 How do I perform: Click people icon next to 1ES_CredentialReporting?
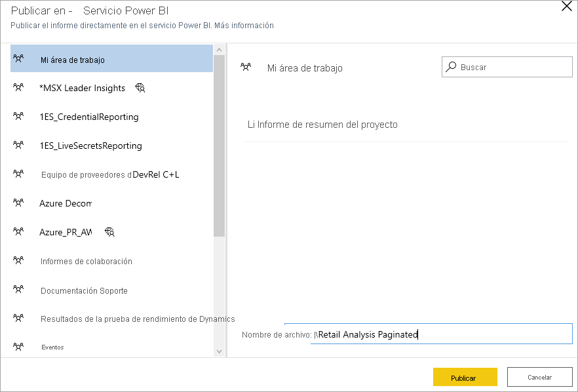(18, 116)
